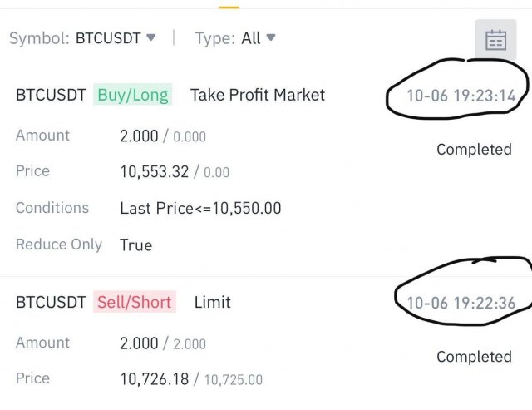The width and height of the screenshot is (532, 410).
Task: Open the Take Profit Market order
Action: [258, 95]
